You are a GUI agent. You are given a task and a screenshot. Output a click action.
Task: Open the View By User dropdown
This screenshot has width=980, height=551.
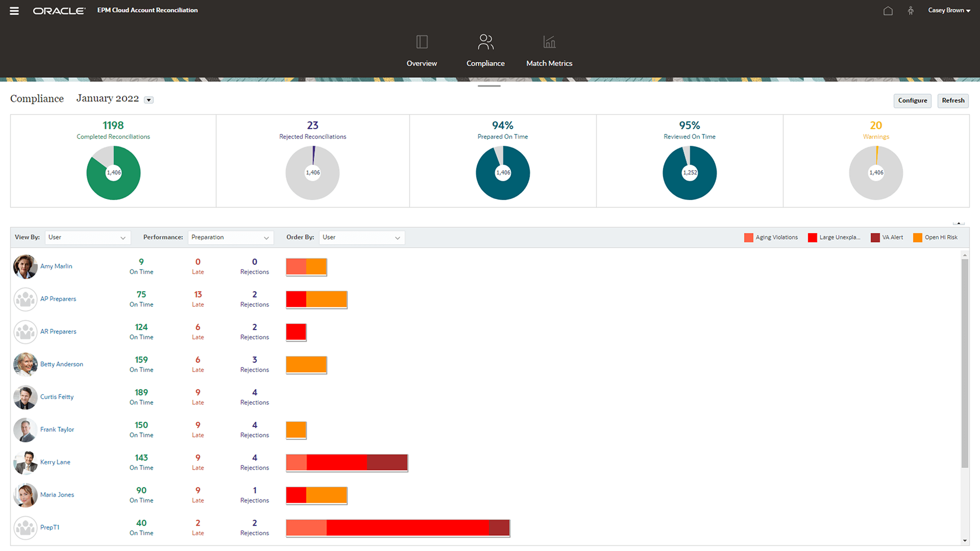coord(87,237)
